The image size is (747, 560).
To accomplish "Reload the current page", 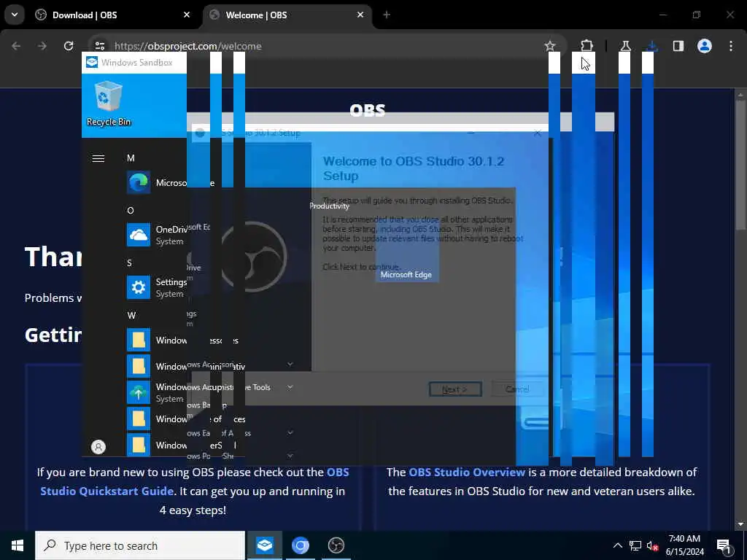I will [69, 46].
